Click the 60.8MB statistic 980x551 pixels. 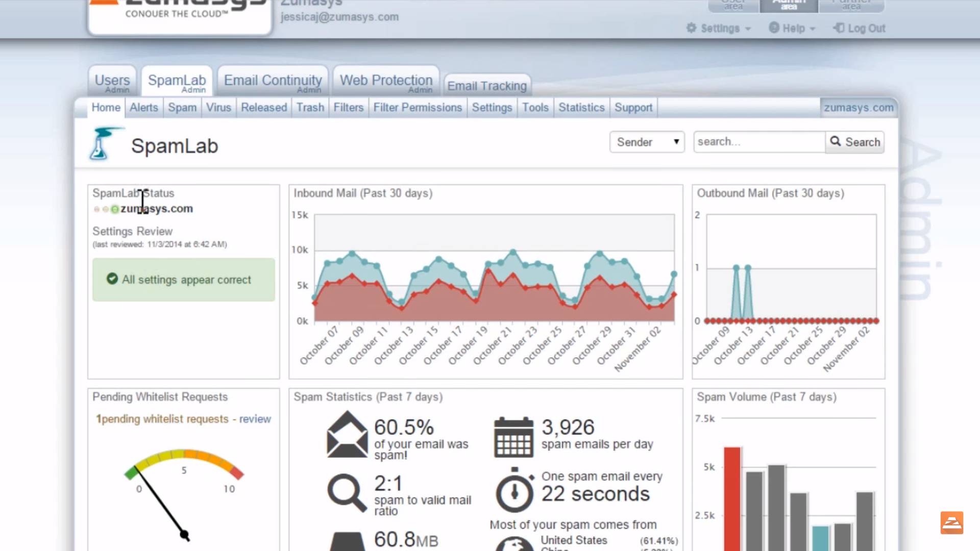tap(406, 539)
